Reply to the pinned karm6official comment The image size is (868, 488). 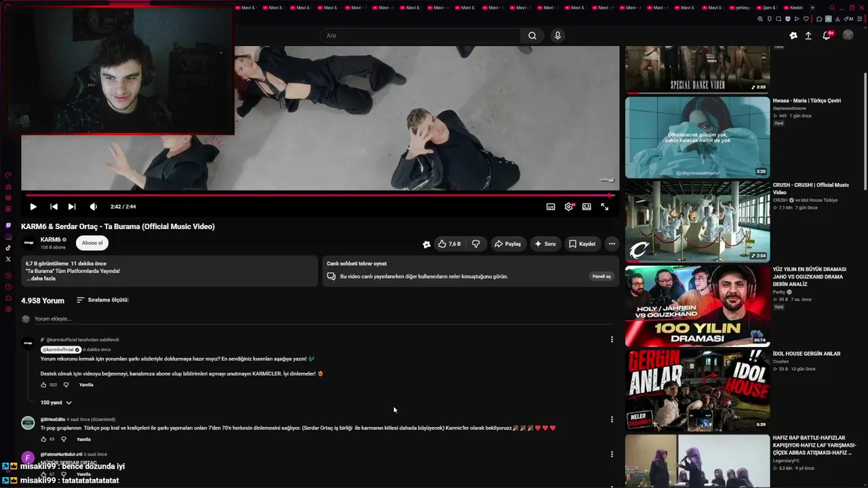tap(86, 385)
